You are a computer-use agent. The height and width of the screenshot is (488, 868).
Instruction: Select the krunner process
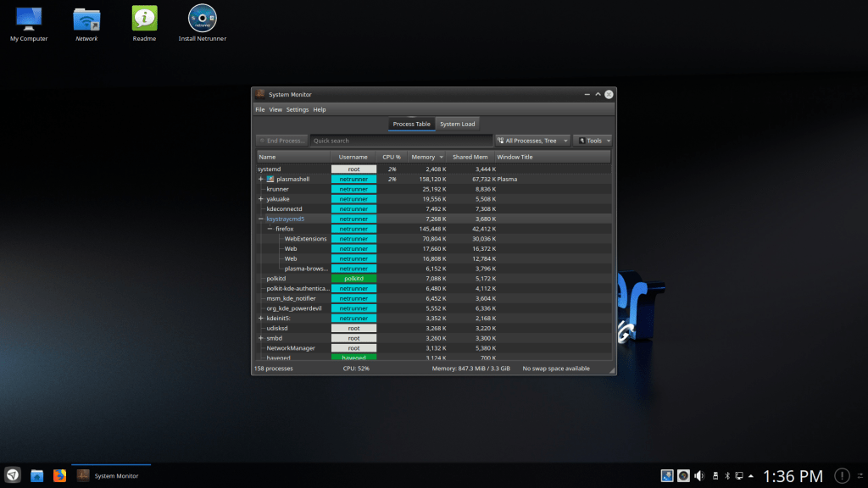[x=277, y=189]
